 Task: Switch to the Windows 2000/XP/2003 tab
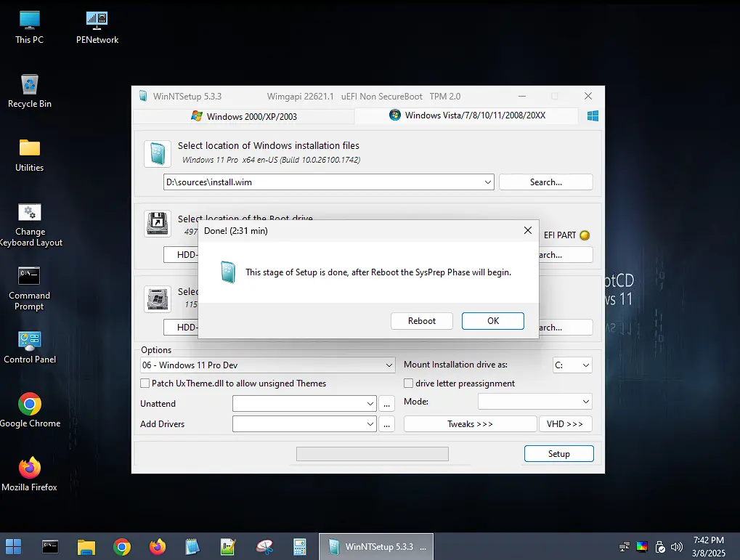point(243,116)
